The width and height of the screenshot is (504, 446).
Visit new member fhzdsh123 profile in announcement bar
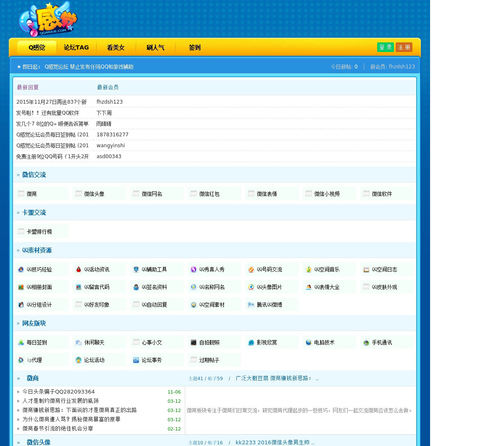[402, 67]
